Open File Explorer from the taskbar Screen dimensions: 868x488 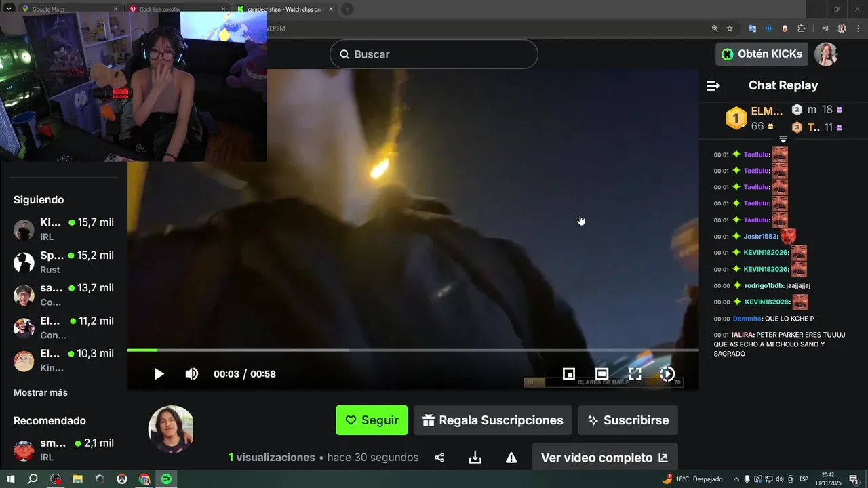[x=77, y=479]
